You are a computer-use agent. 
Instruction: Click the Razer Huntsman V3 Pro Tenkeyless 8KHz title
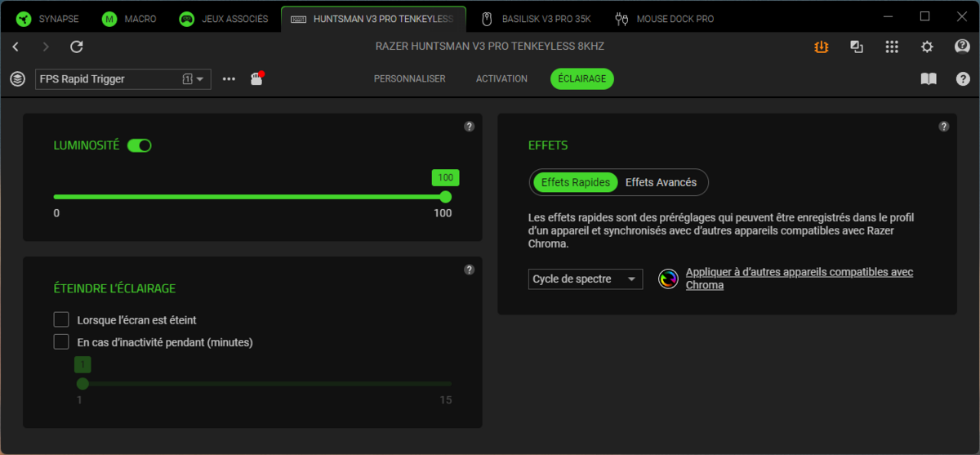(x=490, y=47)
